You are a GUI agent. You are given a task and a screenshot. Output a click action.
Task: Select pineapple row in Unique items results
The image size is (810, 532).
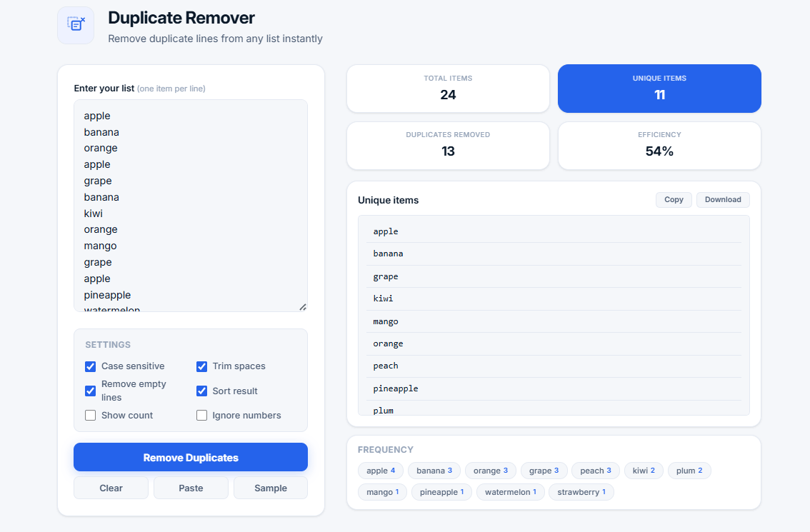(x=554, y=388)
